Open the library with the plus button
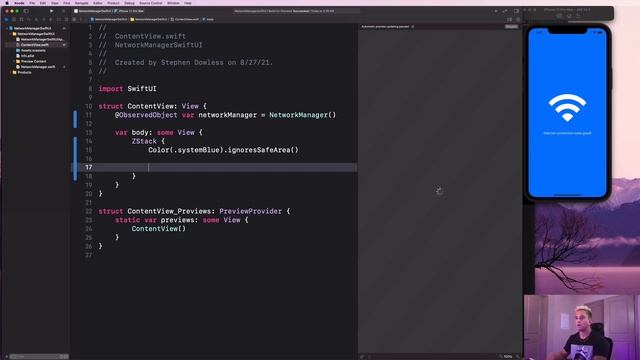Viewport: 640px width, 360px height. point(496,11)
